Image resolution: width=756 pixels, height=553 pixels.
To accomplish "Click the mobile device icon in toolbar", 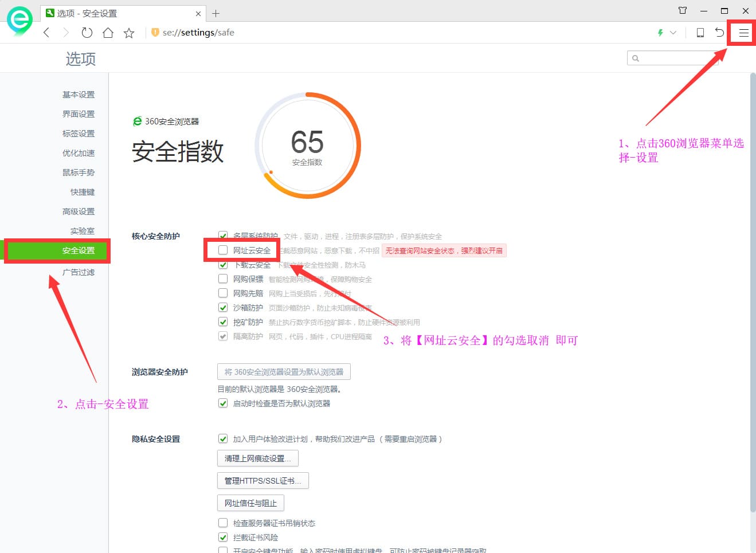I will [x=700, y=33].
